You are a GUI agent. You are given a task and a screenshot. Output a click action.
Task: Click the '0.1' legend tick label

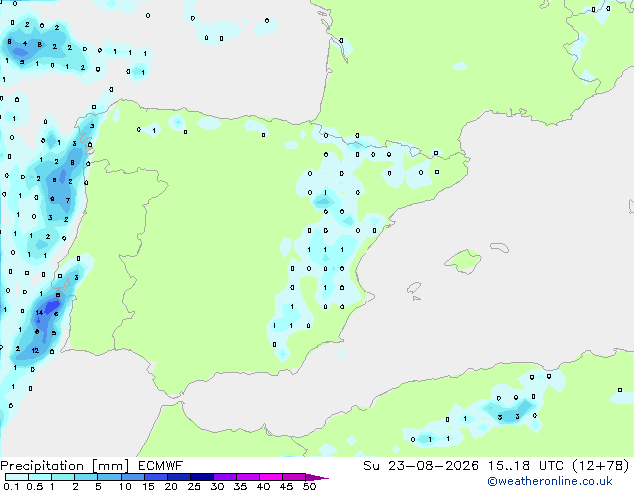click(10, 486)
